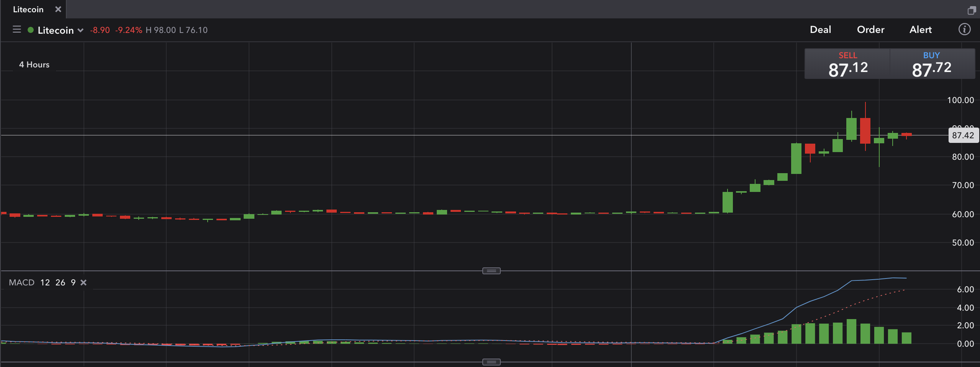Image resolution: width=980 pixels, height=367 pixels.
Task: Click the L 76.10 low value
Action: pyautogui.click(x=193, y=30)
